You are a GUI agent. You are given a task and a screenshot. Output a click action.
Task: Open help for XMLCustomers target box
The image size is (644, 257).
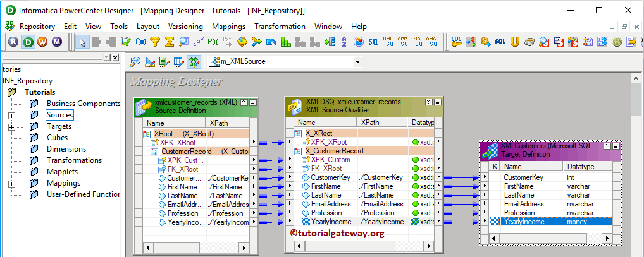click(x=607, y=146)
